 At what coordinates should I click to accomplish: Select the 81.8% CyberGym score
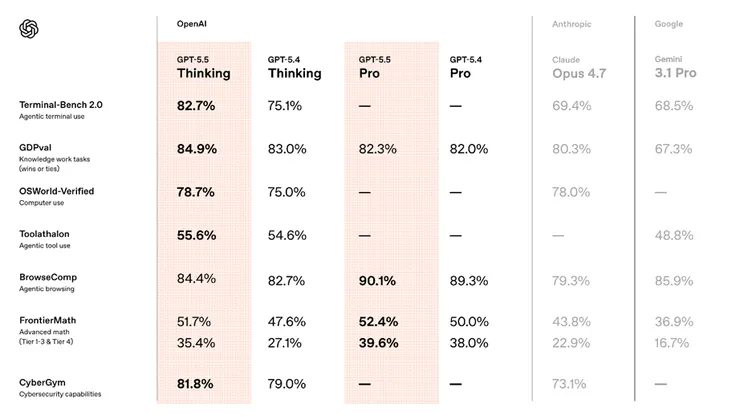[196, 383]
